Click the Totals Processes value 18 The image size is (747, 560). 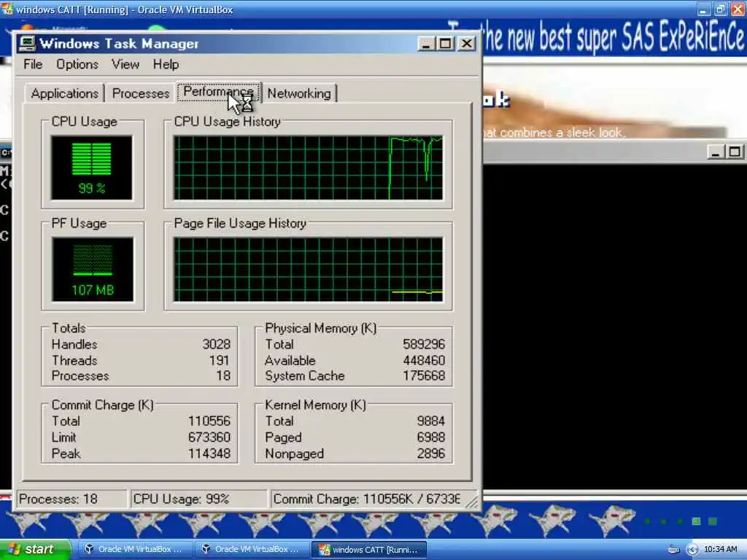coord(223,376)
